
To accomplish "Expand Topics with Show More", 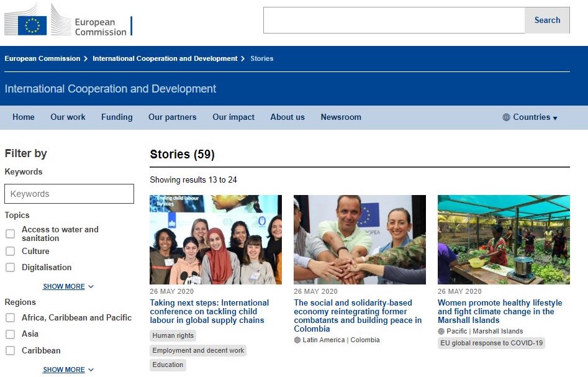I will [68, 286].
